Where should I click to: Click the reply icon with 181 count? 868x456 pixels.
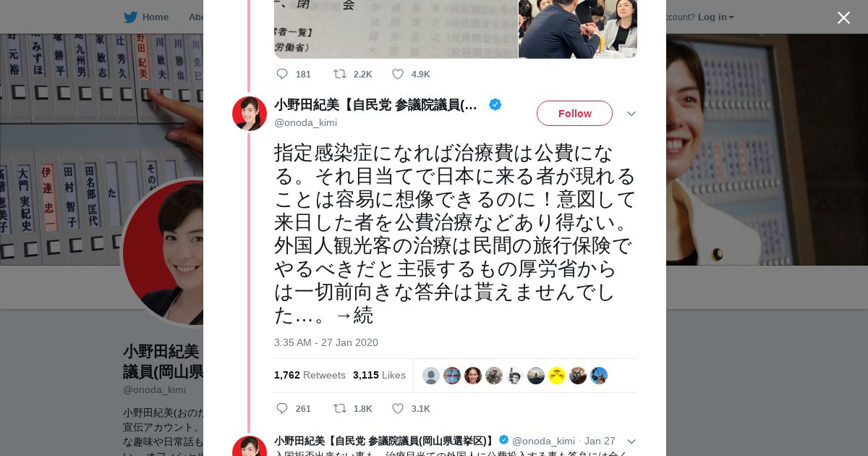282,74
